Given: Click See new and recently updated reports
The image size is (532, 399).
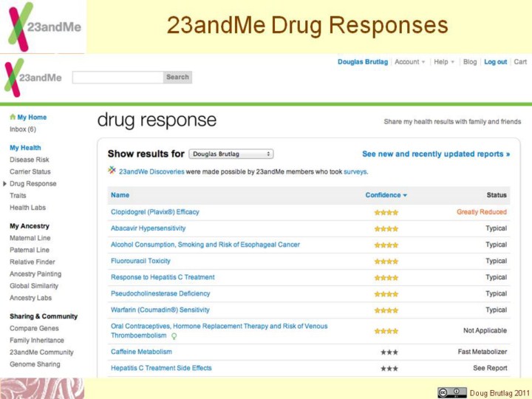Looking at the screenshot, I should [x=436, y=154].
